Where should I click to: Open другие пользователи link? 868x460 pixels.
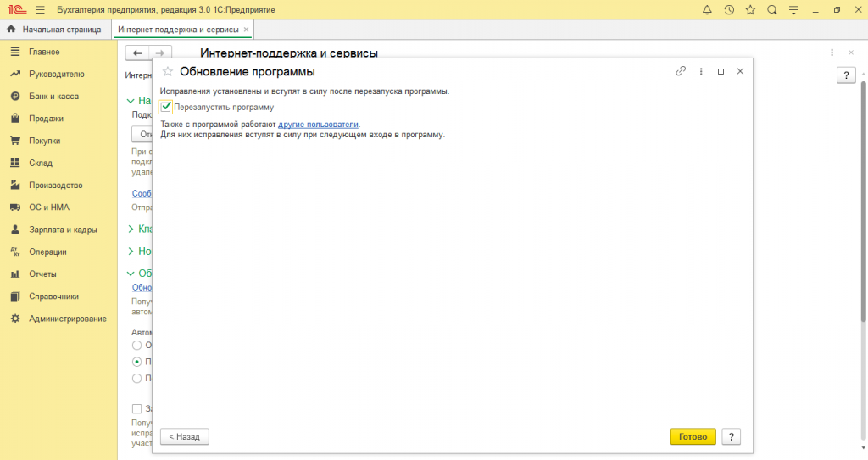319,125
